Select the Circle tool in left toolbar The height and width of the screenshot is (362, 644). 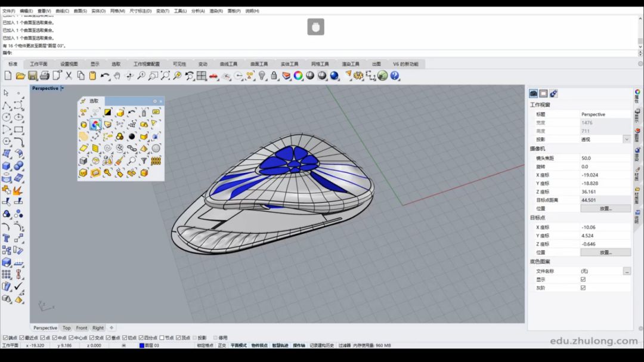[7, 117]
